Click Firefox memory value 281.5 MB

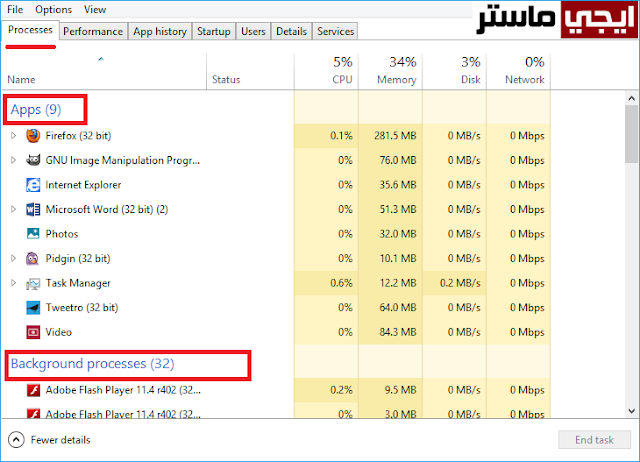(395, 135)
